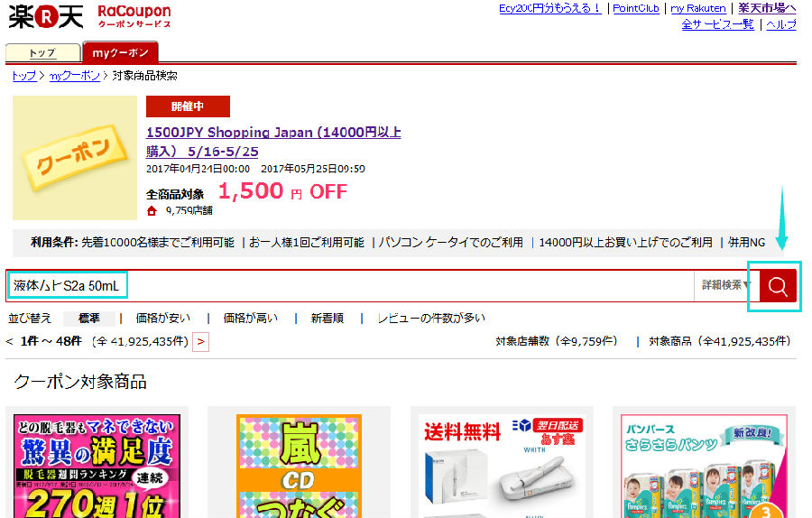Expand the 詳細検索 dropdown

coord(726,285)
